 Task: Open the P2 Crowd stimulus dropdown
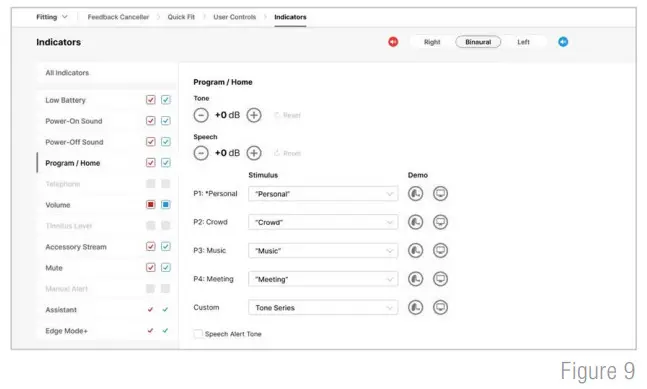click(x=323, y=222)
